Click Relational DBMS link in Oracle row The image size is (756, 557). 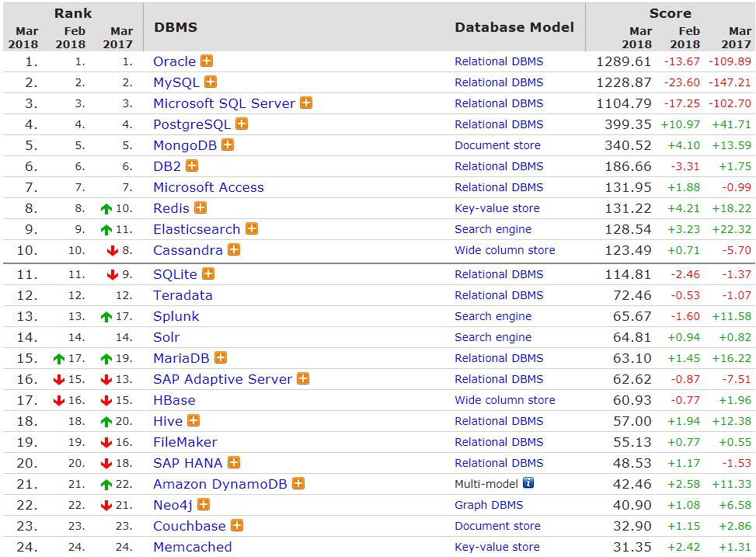[499, 61]
